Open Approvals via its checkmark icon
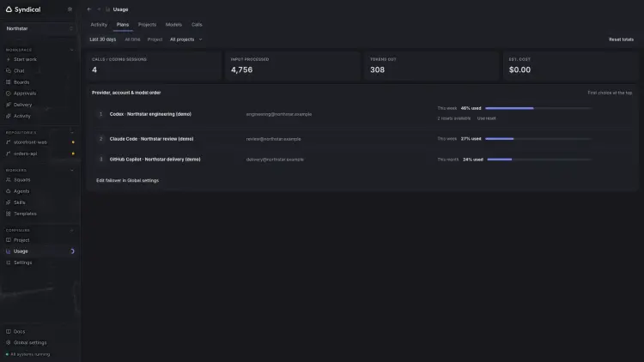This screenshot has height=362, width=644. (x=9, y=94)
